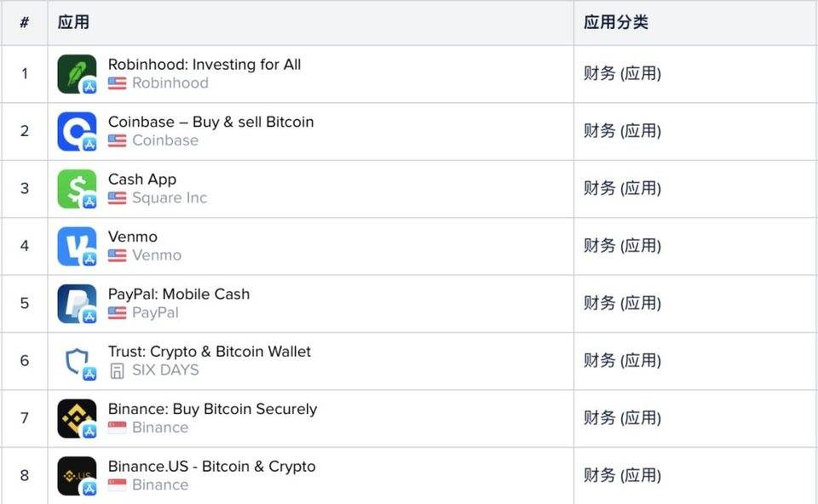The height and width of the screenshot is (504, 818).
Task: Click the # ranking column header
Action: (24, 22)
